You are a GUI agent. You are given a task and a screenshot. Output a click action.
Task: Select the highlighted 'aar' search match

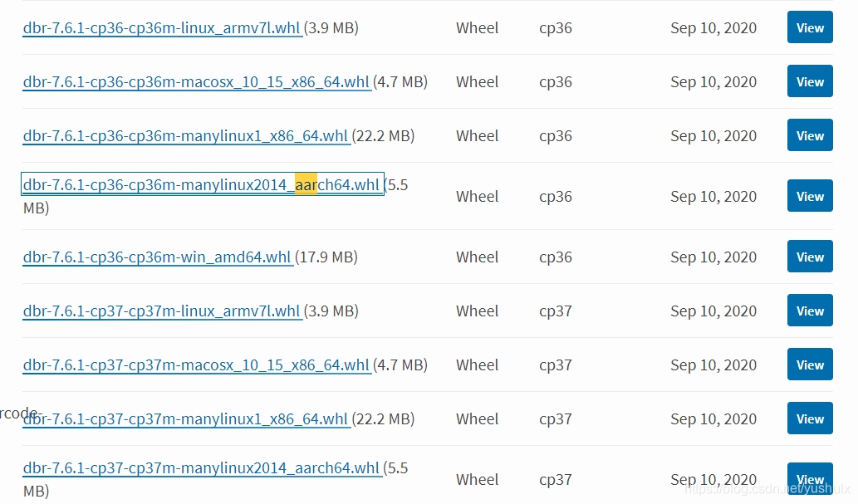point(306,184)
